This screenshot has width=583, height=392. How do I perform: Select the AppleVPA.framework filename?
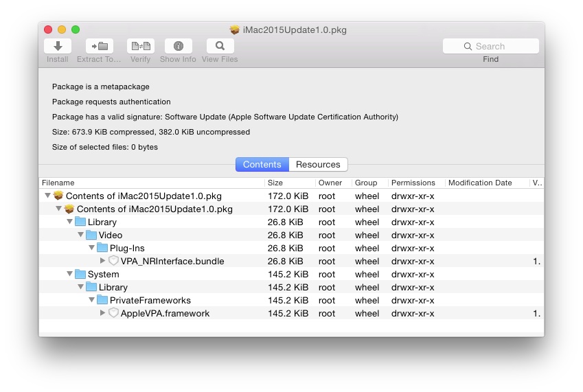[x=165, y=313]
